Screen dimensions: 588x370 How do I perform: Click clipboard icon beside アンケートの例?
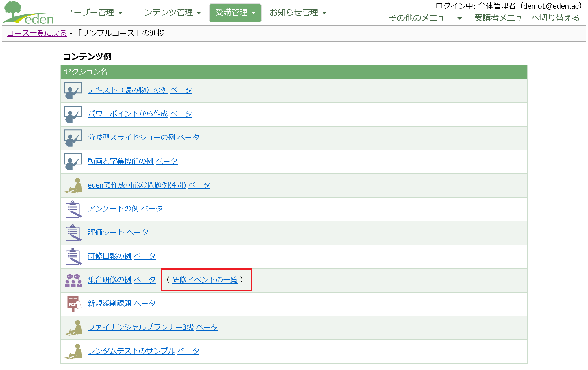pyautogui.click(x=73, y=209)
